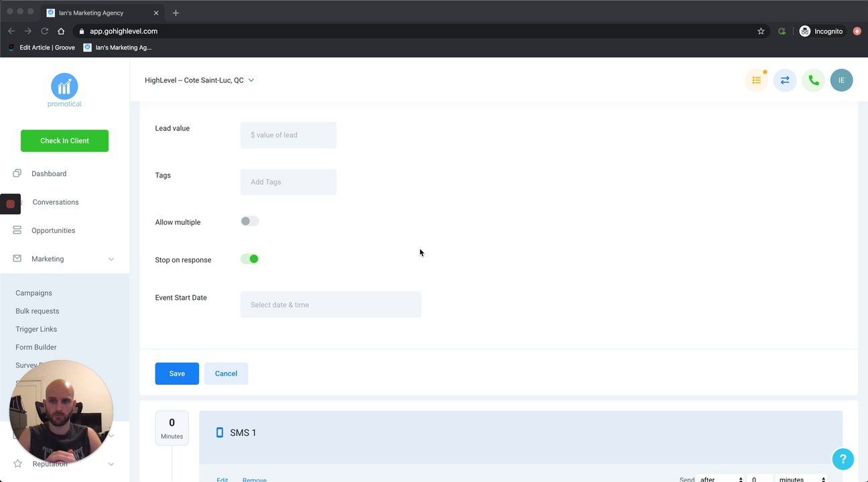Open a new browser tab
Screen dimensions: 868x482
click(x=175, y=13)
